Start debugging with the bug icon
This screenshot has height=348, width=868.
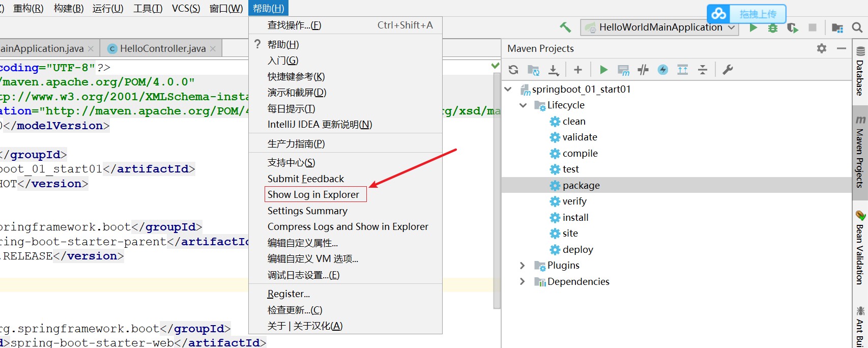tap(773, 27)
